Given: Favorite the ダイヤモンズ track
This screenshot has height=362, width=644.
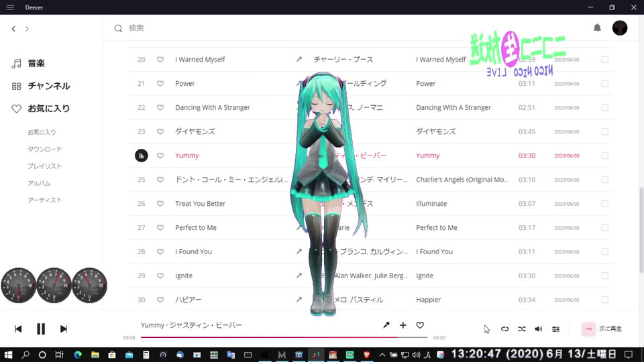Looking at the screenshot, I should [160, 131].
